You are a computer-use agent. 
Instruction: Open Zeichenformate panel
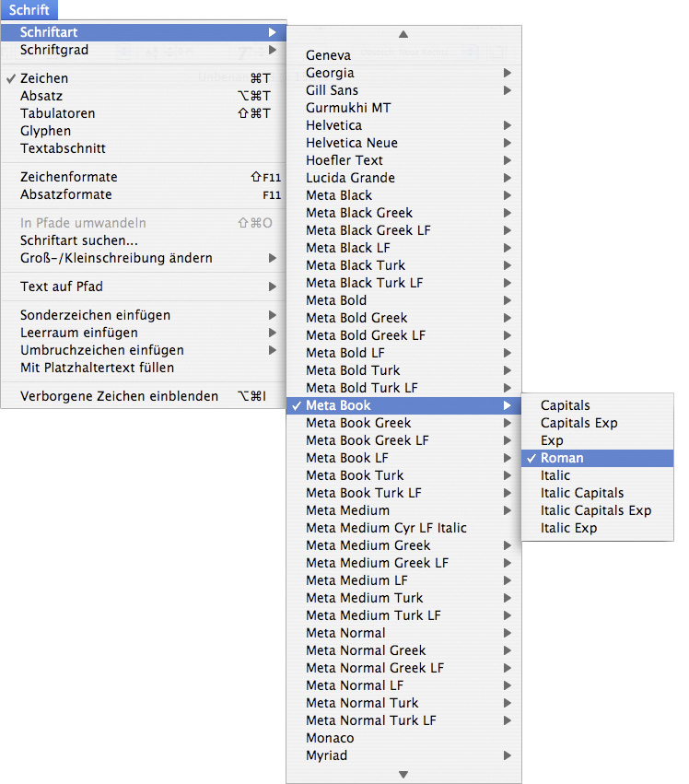pyautogui.click(x=144, y=177)
